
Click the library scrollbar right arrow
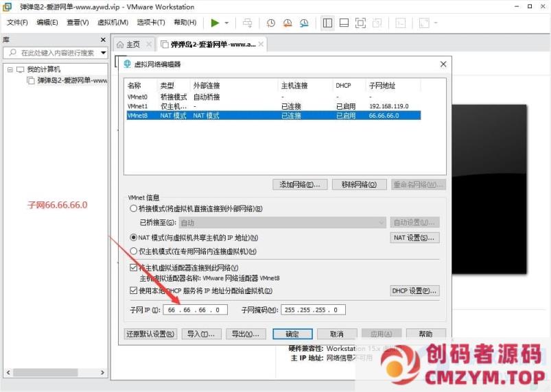pos(103,372)
